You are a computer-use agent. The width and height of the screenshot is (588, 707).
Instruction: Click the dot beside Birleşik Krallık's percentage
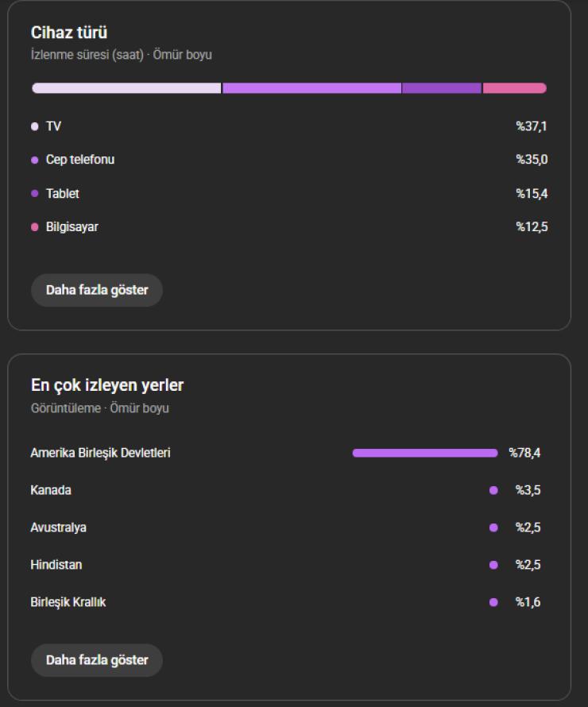coord(493,602)
